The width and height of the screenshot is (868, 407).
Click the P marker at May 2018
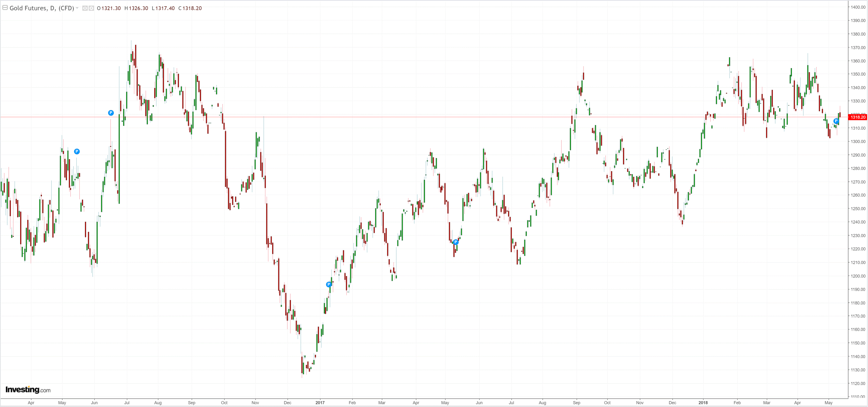click(x=836, y=121)
